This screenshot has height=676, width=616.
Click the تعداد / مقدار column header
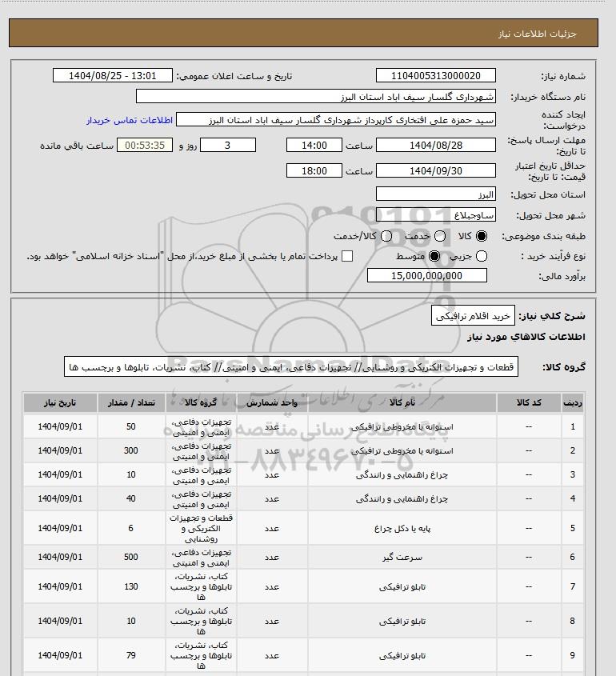click(130, 402)
